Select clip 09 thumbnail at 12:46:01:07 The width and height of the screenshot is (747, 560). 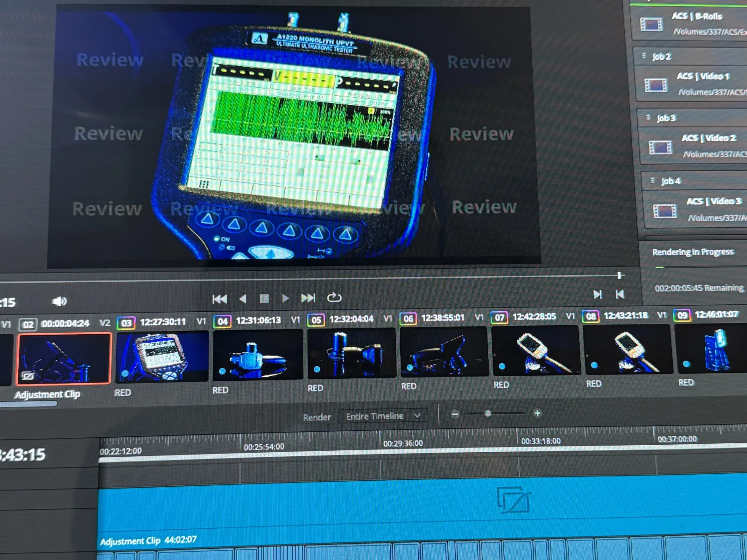pyautogui.click(x=711, y=348)
